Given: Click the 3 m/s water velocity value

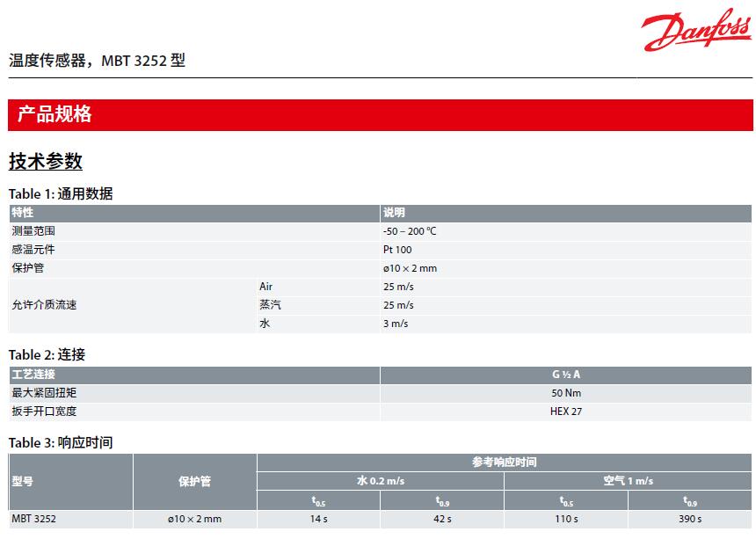Looking at the screenshot, I should pos(396,324).
